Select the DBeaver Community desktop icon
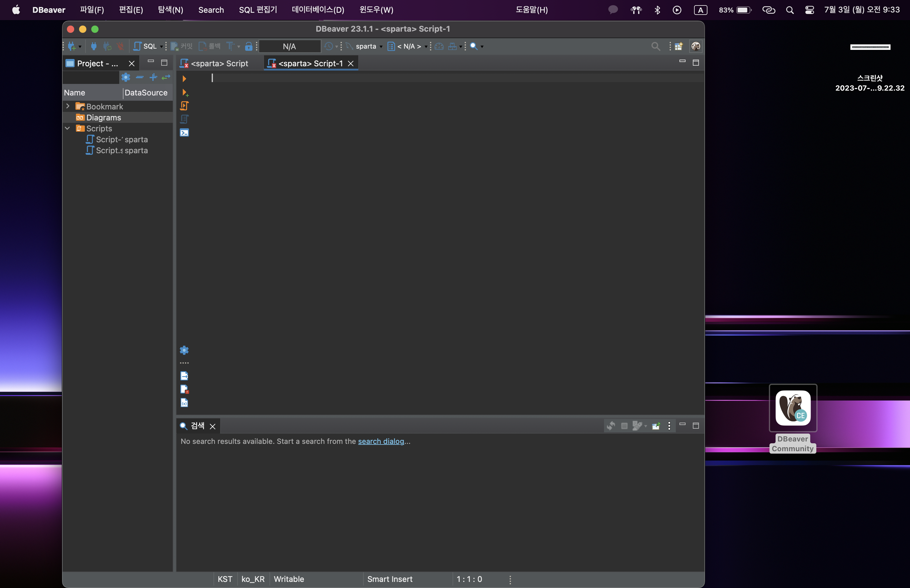The height and width of the screenshot is (588, 910). click(x=793, y=418)
